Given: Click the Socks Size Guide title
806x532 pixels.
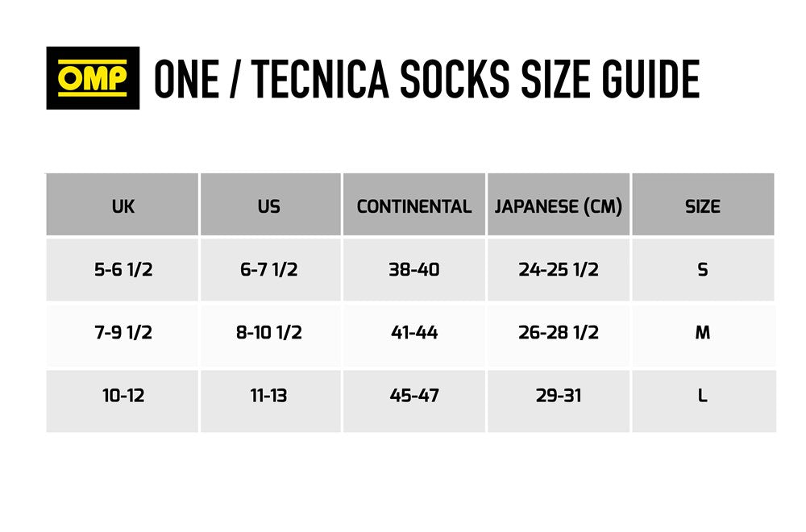Looking at the screenshot, I should 426,79.
